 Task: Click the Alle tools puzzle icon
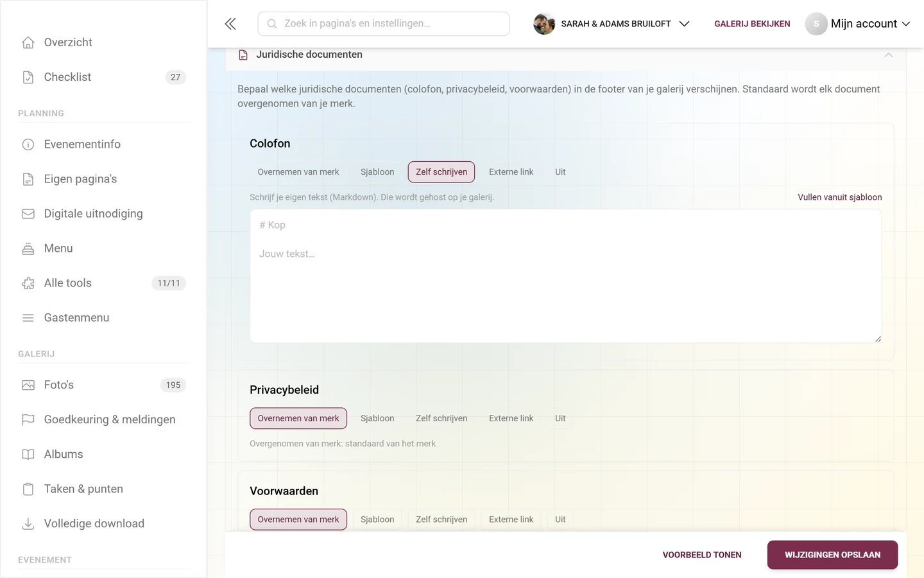28,283
